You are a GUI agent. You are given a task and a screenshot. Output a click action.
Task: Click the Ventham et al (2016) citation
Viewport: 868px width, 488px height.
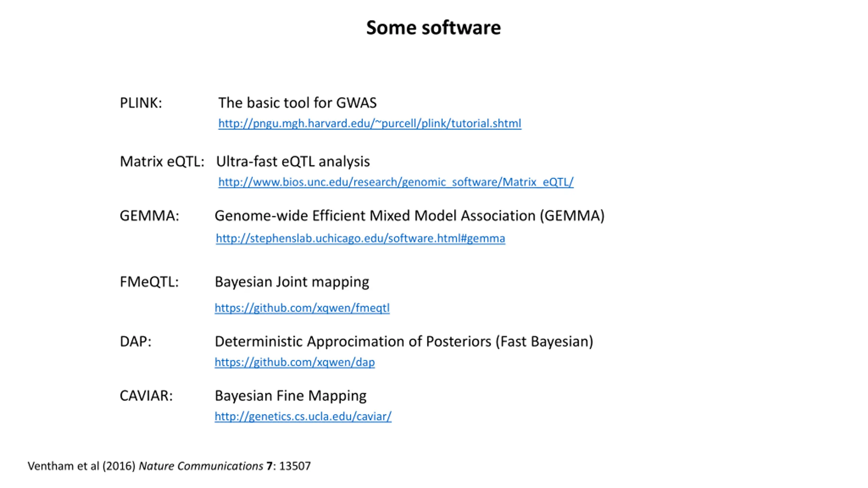point(169,466)
